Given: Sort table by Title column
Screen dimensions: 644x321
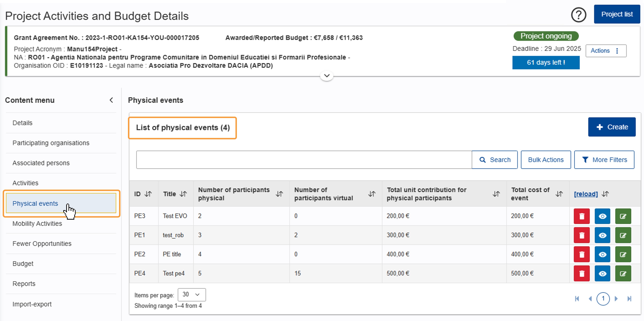Looking at the screenshot, I should 183,194.
